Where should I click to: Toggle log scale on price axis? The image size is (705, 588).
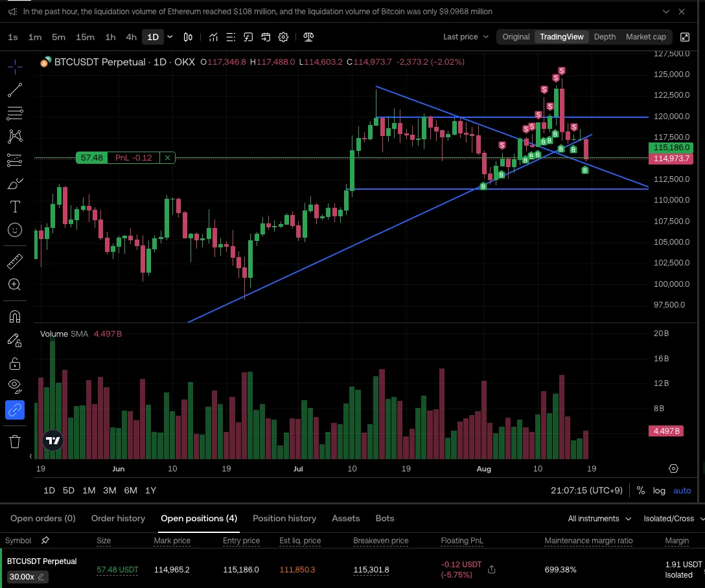point(659,490)
